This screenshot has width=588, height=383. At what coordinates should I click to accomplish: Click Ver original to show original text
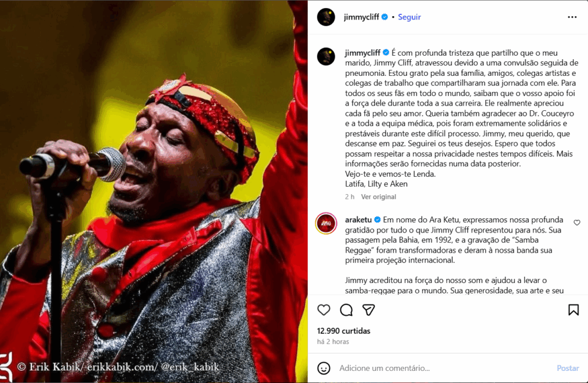378,196
